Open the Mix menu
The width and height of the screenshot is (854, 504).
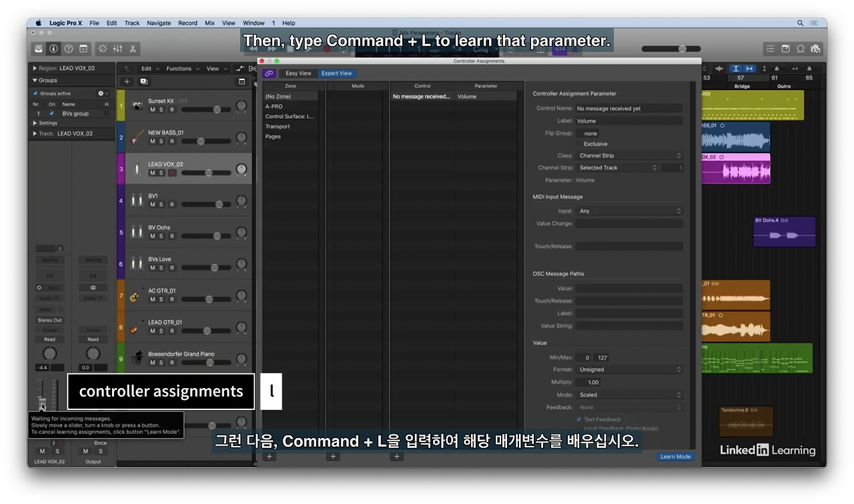(209, 23)
